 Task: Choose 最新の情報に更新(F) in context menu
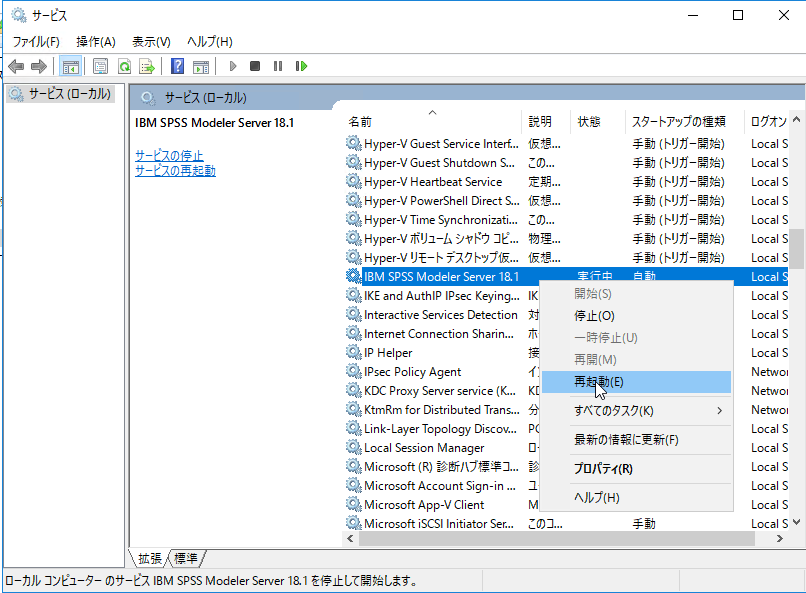(636, 440)
